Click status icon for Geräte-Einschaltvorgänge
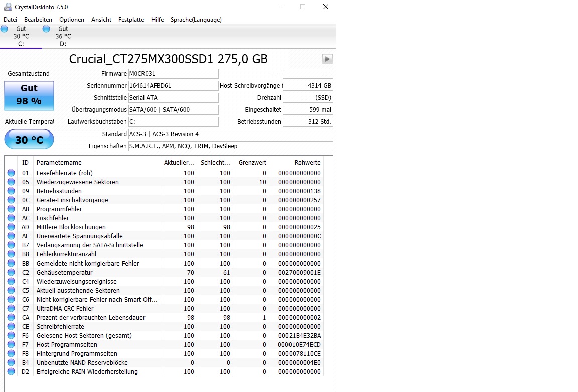The image size is (578, 392). pos(11,200)
